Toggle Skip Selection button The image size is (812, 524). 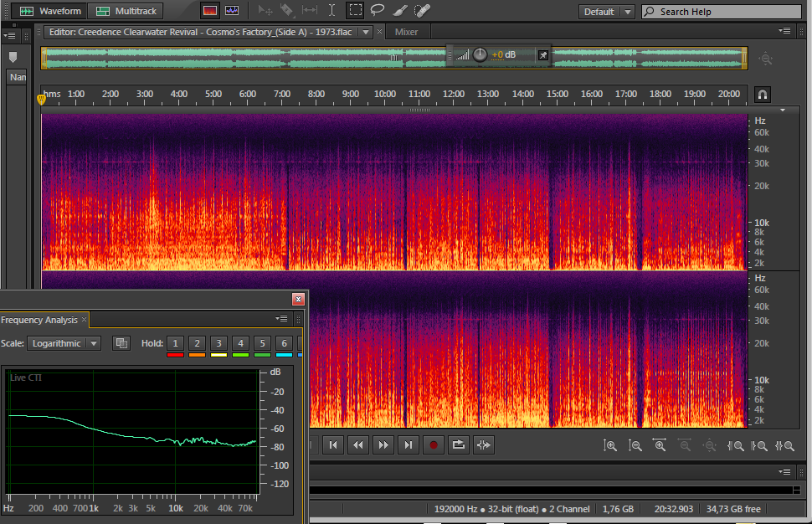[484, 444]
